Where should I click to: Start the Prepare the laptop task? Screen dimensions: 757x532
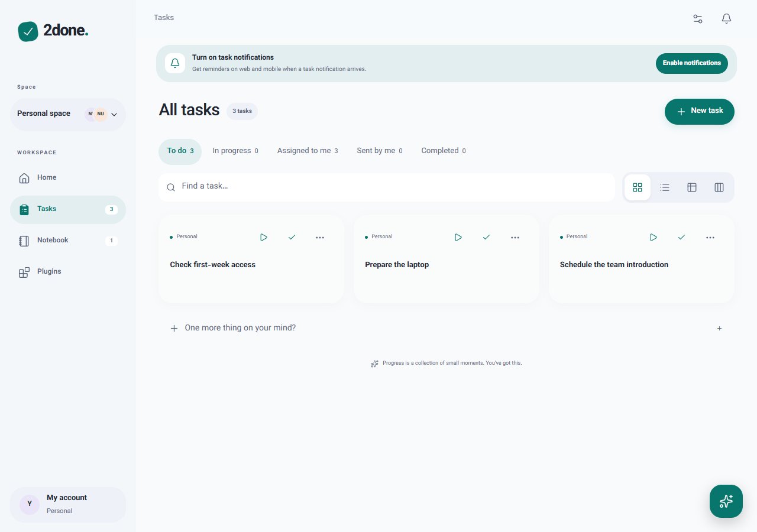[458, 237]
